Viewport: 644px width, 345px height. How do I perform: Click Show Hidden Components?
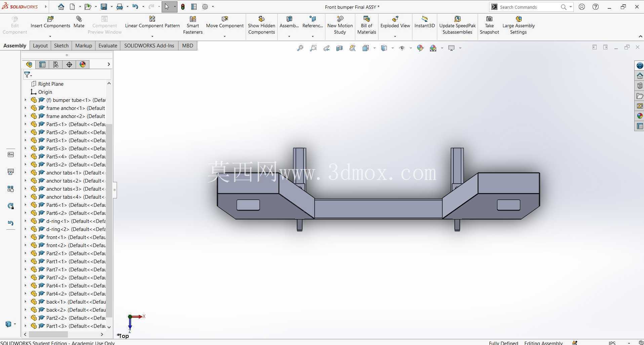tap(261, 25)
